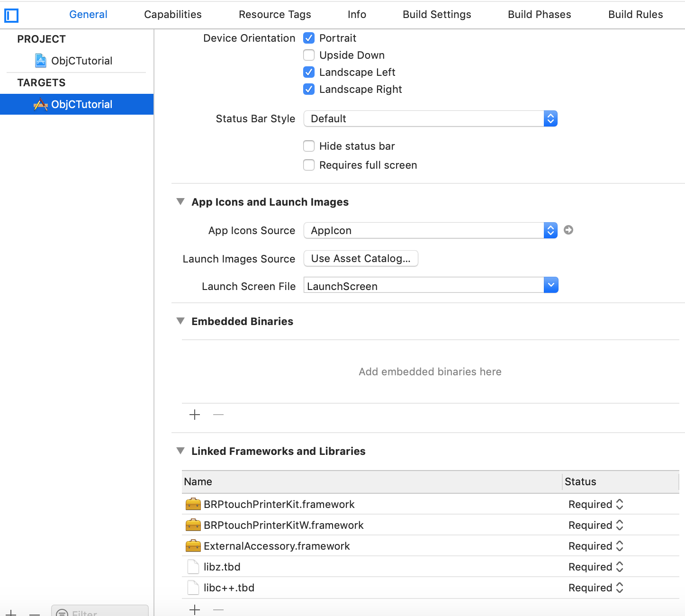Click plus icon below Linked Frameworks list

(195, 609)
